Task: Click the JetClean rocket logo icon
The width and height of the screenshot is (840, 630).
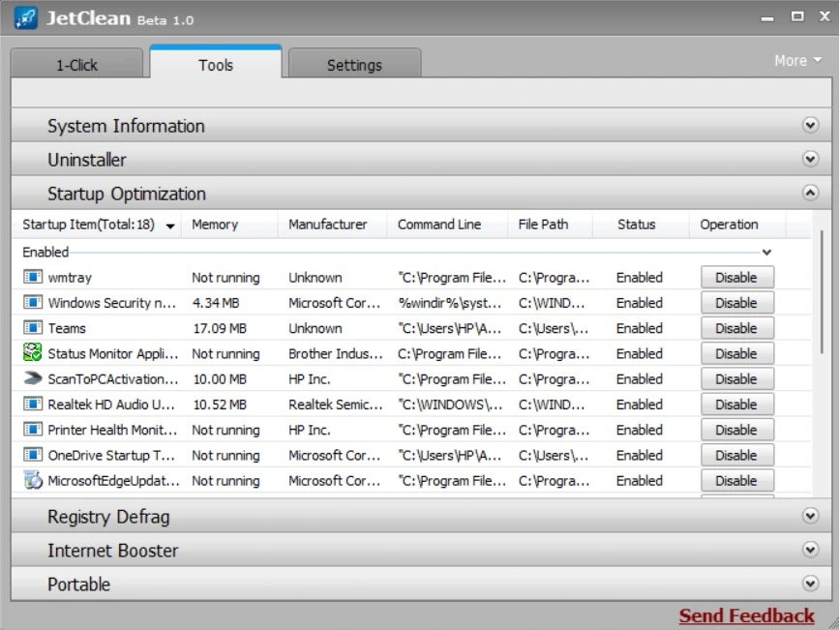Action: tap(26, 18)
